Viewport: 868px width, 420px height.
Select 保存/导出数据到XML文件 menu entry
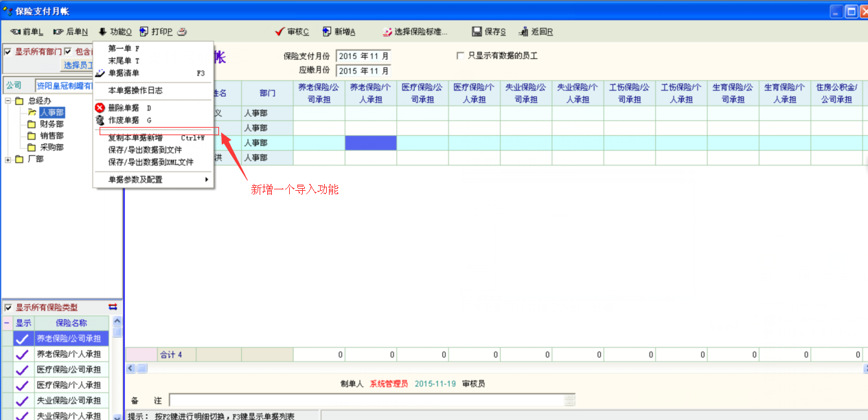150,162
